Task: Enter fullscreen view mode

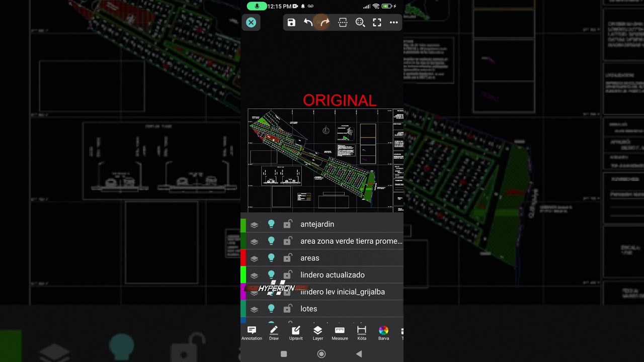Action: point(377,22)
